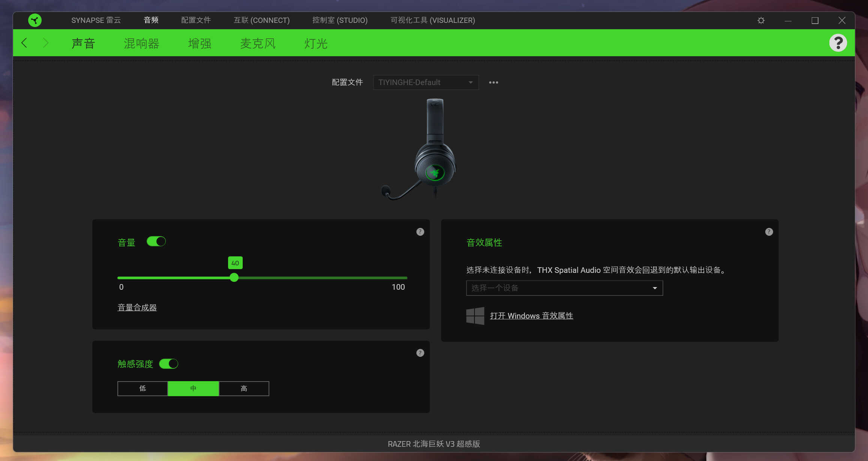Open 可视化工具 (VISUALIZER) menu
868x461 pixels.
coord(432,20)
